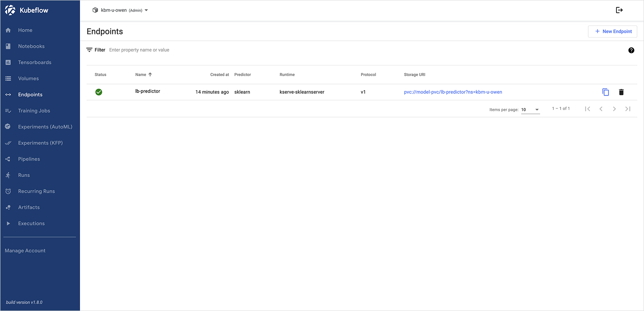Click the sklearn predictor cell
644x311 pixels.
(x=242, y=92)
